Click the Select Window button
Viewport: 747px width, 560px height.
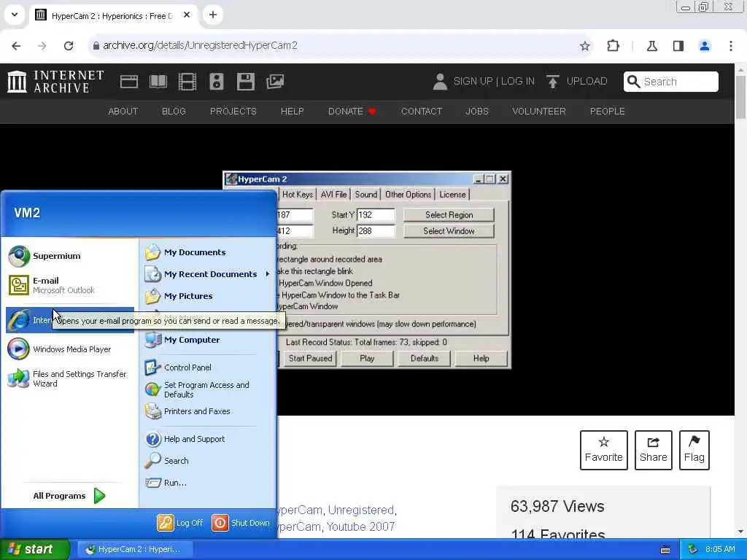449,231
